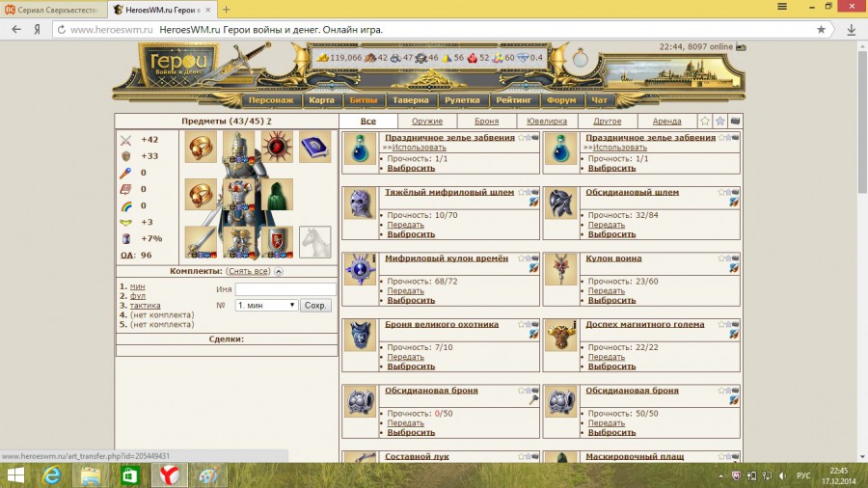Open the Карта menu

[321, 100]
